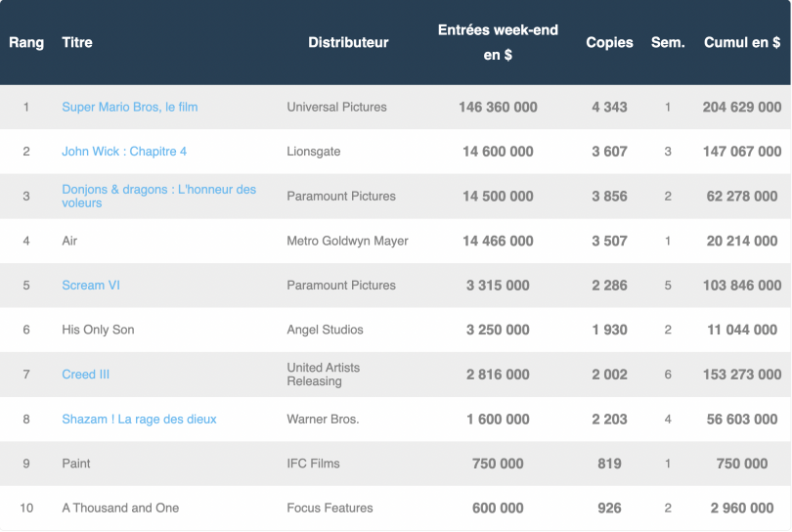Screen dimensions: 792x532
Task: Select the title His Only Son
Action: [x=98, y=330]
